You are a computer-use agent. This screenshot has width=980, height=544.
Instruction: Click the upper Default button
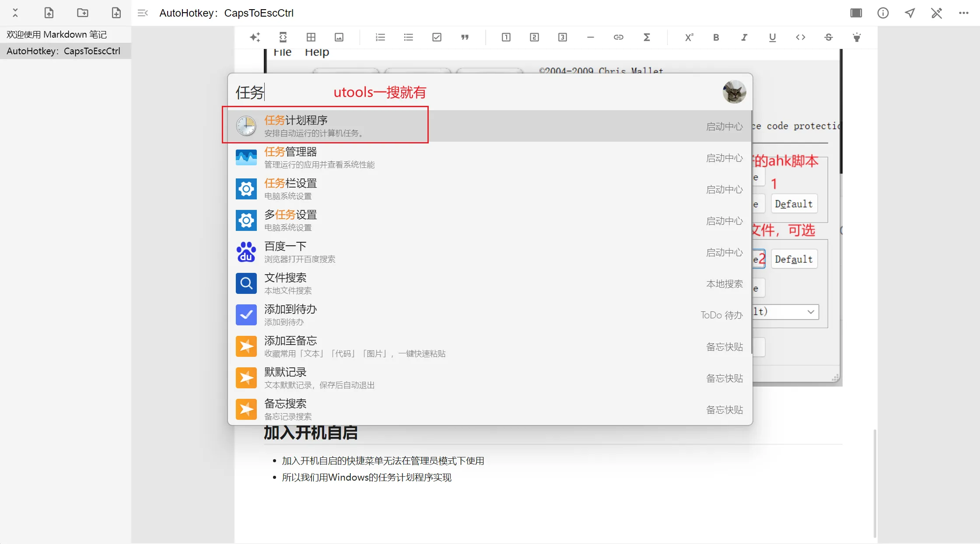point(794,204)
